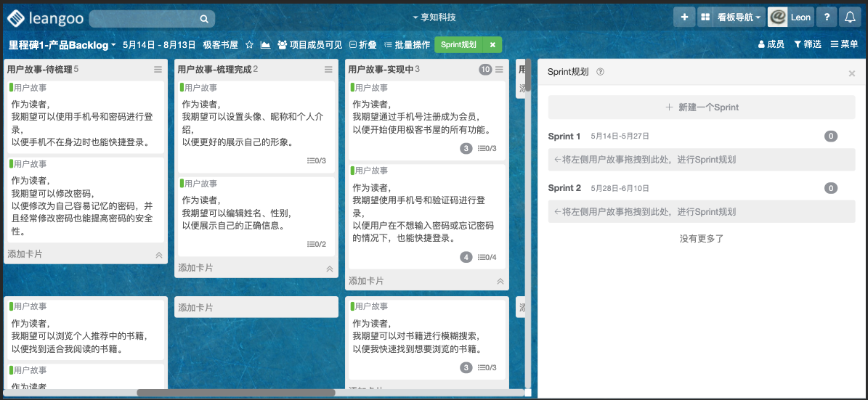Screen dimensions: 868x400
Task: Click 添加卡片 under 用户故事-梳理完成 list
Action: coord(196,268)
